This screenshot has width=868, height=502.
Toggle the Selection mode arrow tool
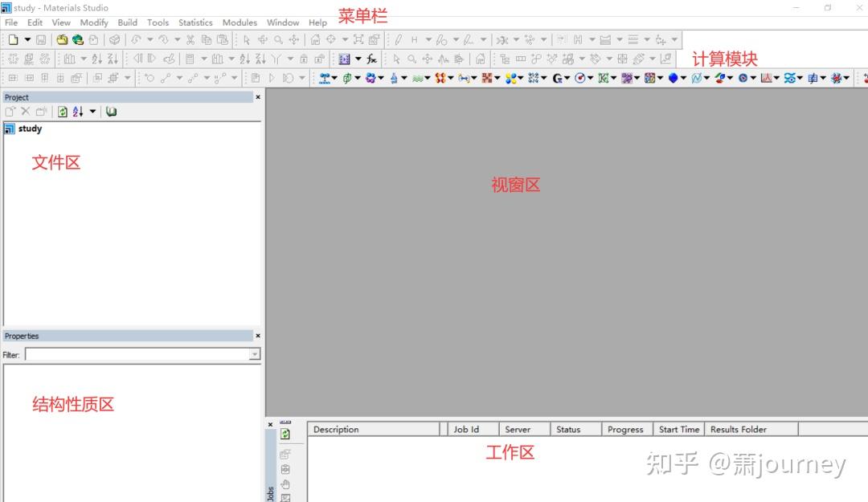tap(248, 39)
